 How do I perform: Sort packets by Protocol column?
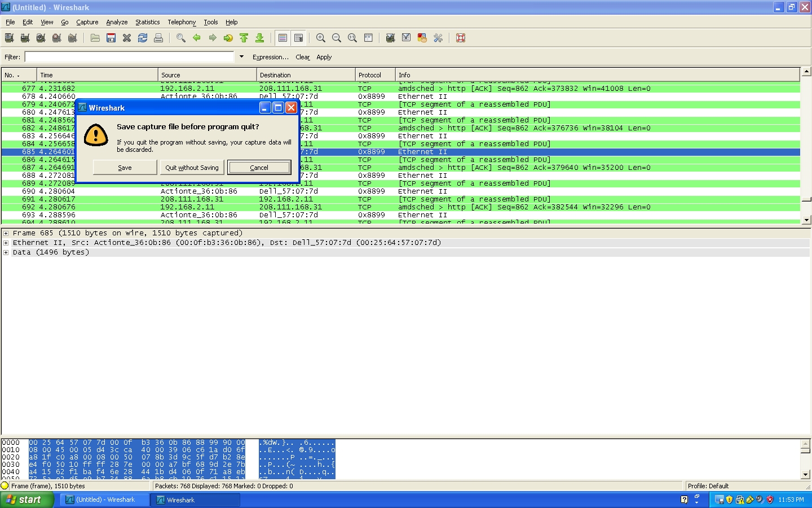pyautogui.click(x=376, y=75)
